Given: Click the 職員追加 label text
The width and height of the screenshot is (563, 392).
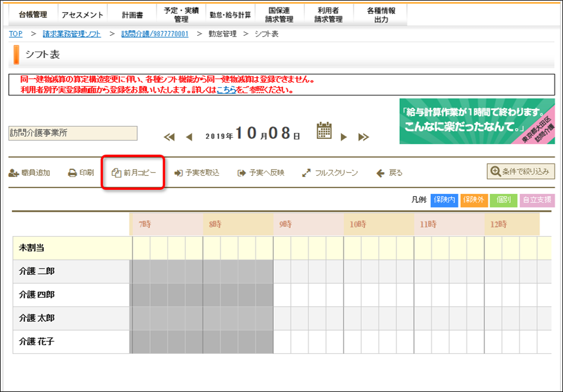Looking at the screenshot, I should tap(36, 173).
